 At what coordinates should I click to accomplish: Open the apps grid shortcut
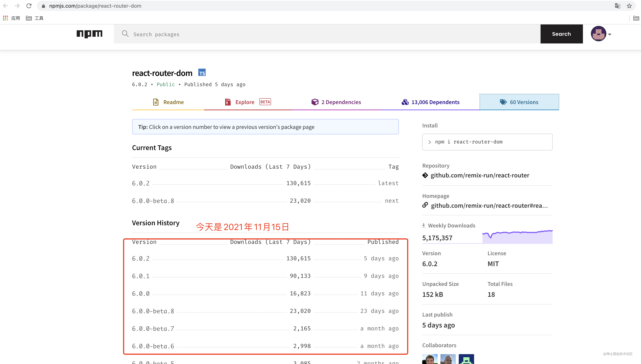[5, 18]
